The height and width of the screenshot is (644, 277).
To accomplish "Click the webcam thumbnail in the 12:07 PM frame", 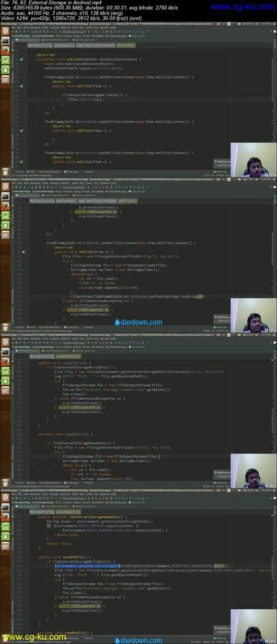I will click(253, 315).
